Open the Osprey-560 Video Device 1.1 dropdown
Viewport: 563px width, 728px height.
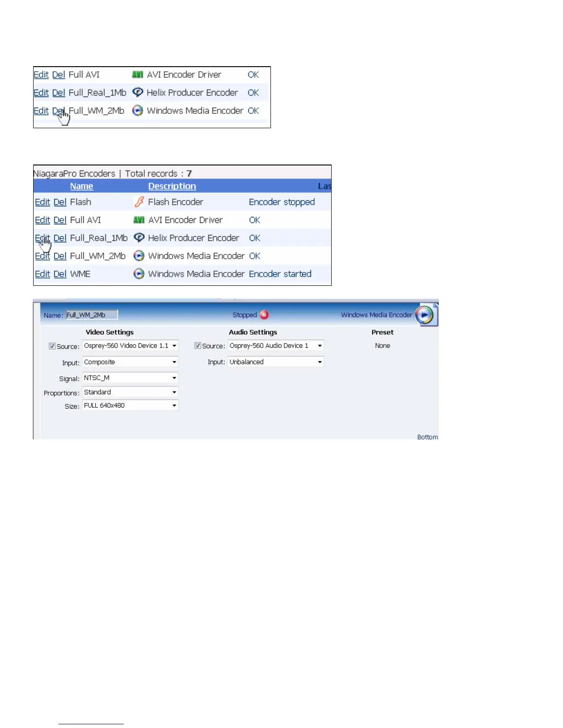click(130, 346)
